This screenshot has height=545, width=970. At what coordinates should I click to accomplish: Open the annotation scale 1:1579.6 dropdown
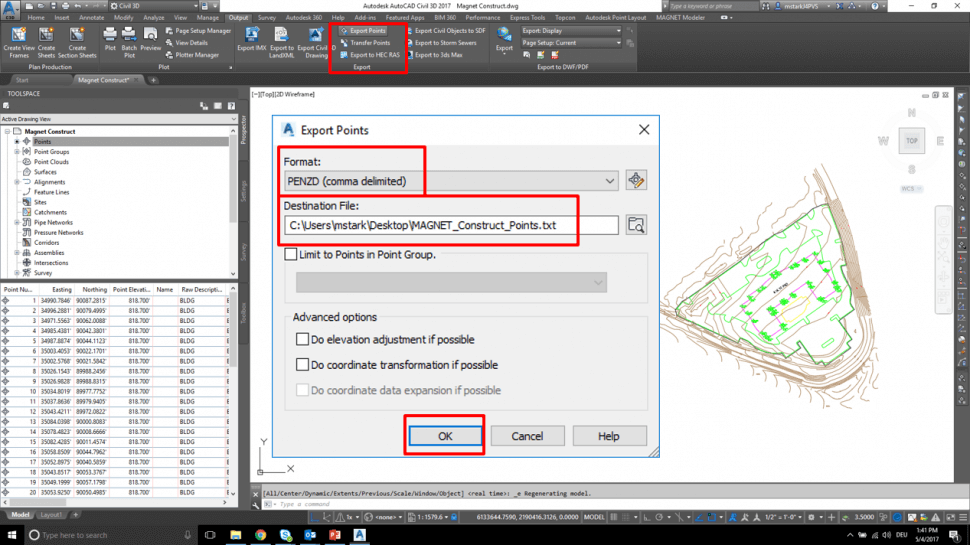(x=432, y=517)
